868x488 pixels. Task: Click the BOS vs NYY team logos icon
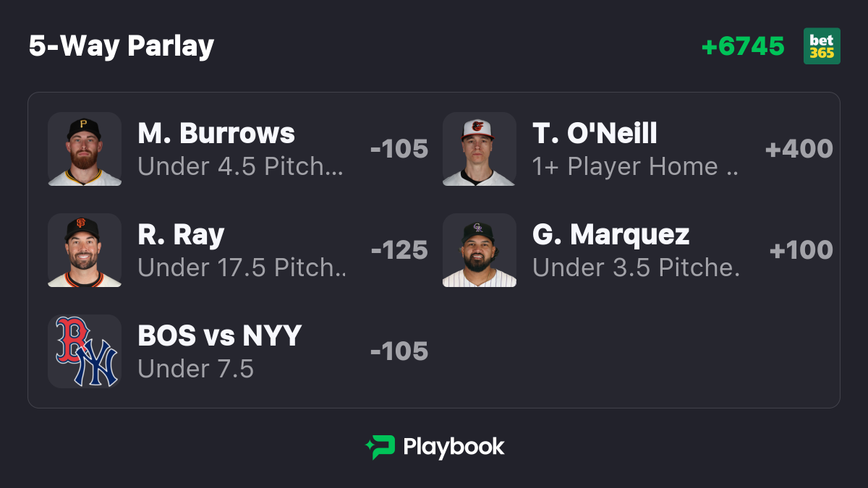click(x=85, y=351)
